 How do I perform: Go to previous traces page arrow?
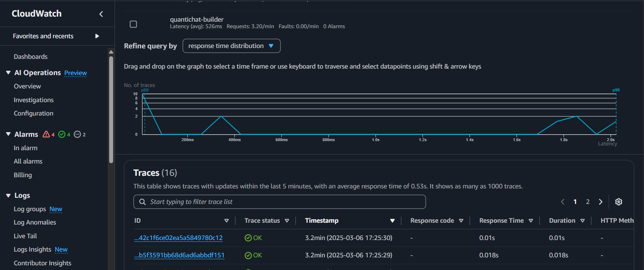pos(562,202)
